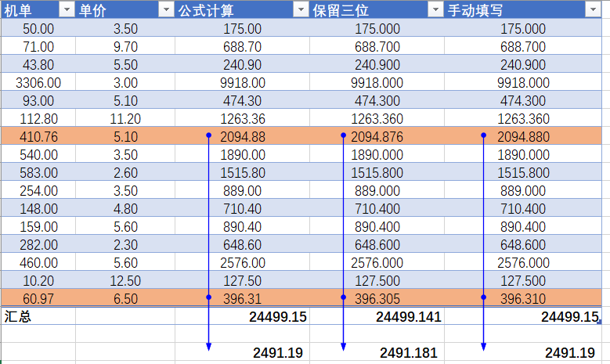Screen dimensions: 610x364
Task: Click the 汇总 total row label
Action: tap(18, 316)
